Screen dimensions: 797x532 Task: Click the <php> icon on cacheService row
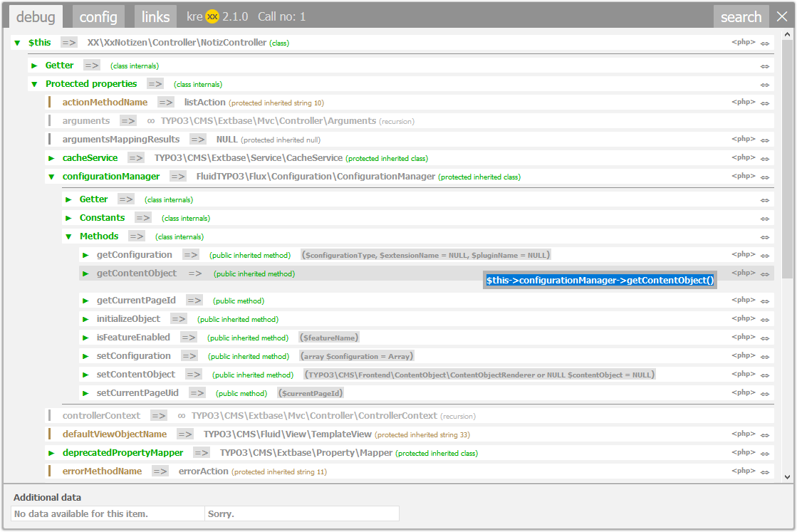click(x=743, y=157)
